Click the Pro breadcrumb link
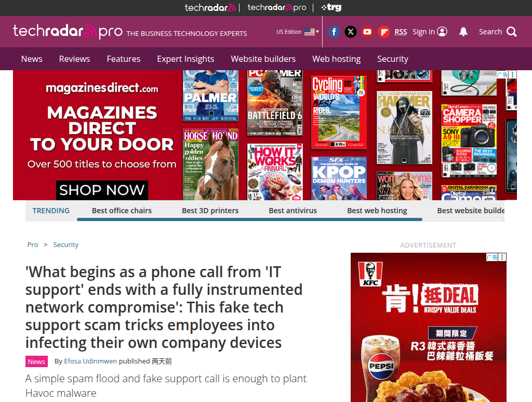The width and height of the screenshot is (532, 402). point(33,245)
